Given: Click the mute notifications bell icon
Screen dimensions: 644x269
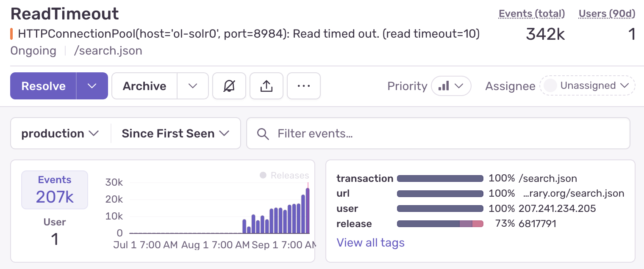Looking at the screenshot, I should pos(229,86).
